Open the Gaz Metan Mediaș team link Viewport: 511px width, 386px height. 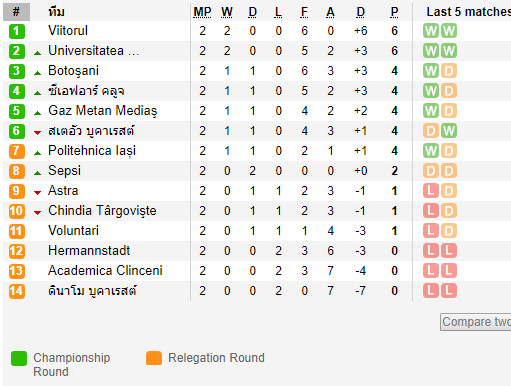[x=103, y=111]
